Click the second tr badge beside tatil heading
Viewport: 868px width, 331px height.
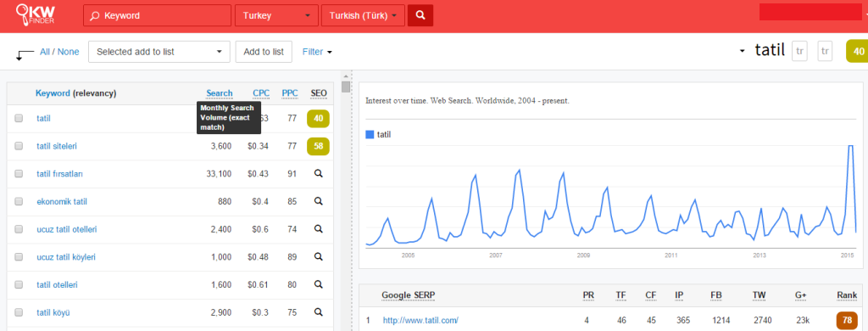[826, 51]
